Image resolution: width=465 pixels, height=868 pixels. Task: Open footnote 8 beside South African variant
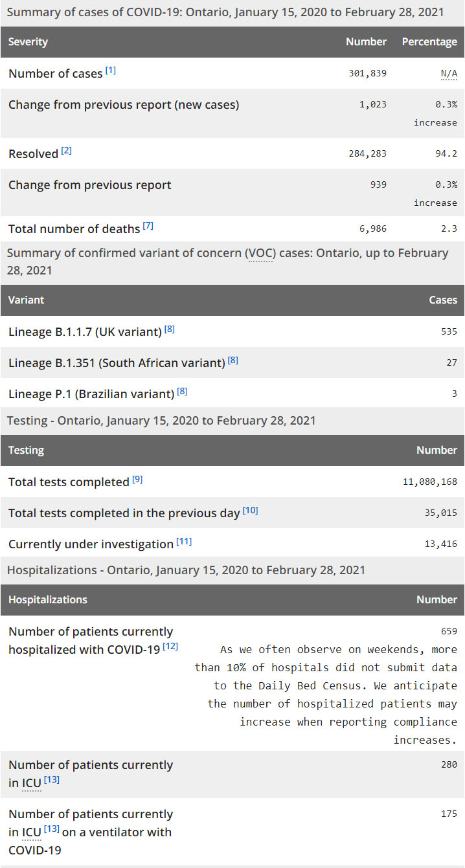pyautogui.click(x=233, y=360)
